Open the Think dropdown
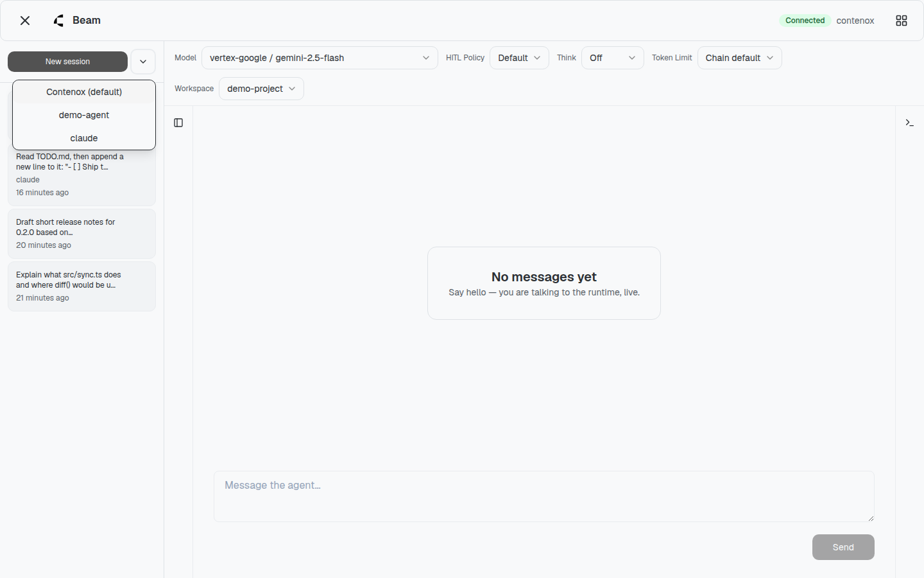924x578 pixels. coord(612,58)
